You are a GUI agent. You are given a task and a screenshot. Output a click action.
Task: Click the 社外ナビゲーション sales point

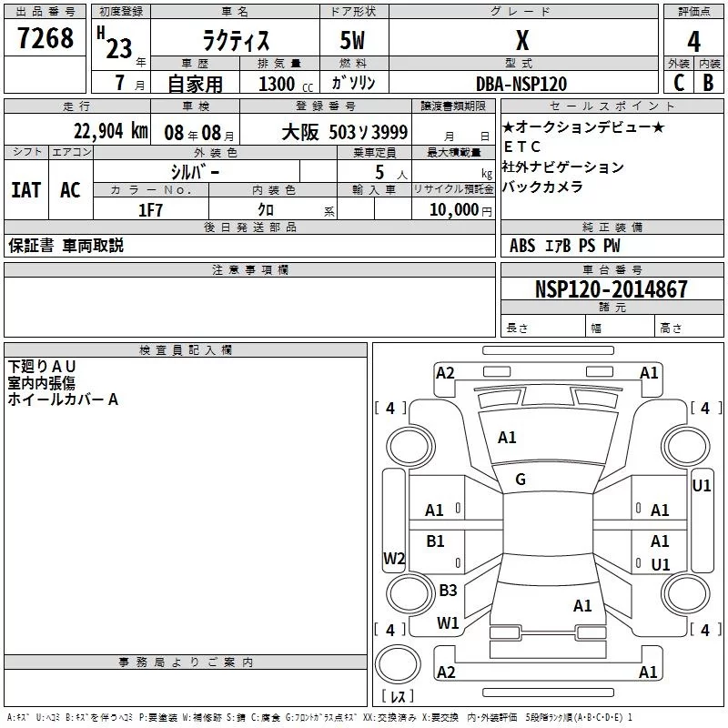(x=562, y=167)
